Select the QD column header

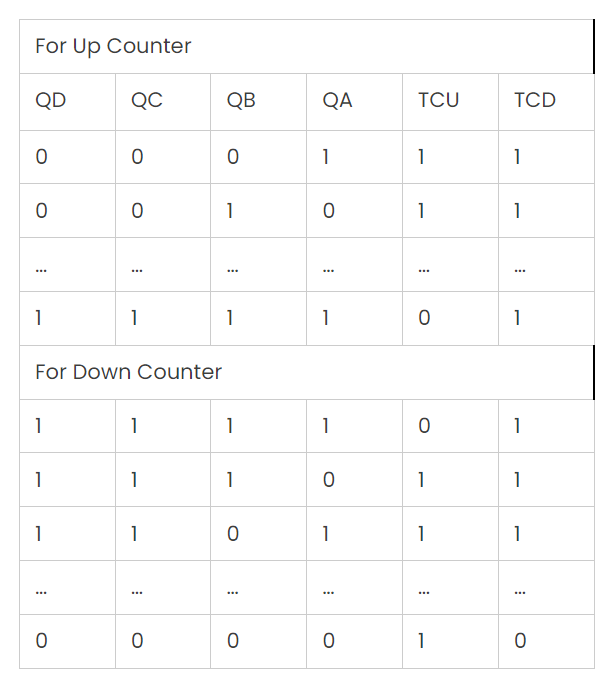[x=67, y=102]
